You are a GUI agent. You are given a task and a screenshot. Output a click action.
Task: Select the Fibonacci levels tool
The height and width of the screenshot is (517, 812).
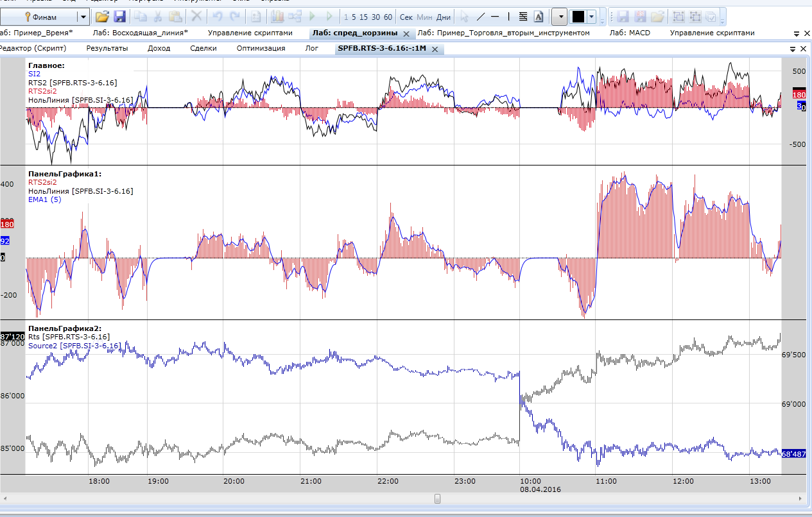[523, 17]
